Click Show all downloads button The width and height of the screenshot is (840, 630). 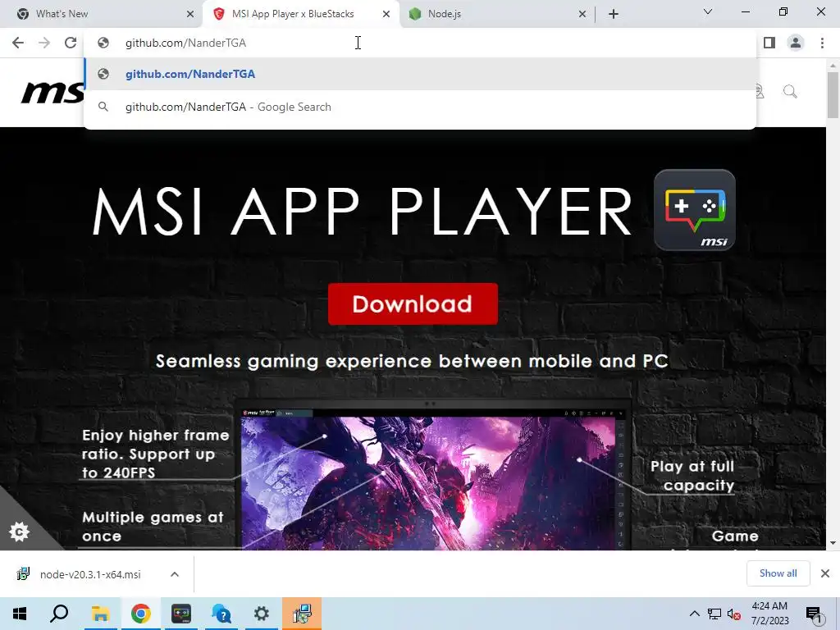778,573
